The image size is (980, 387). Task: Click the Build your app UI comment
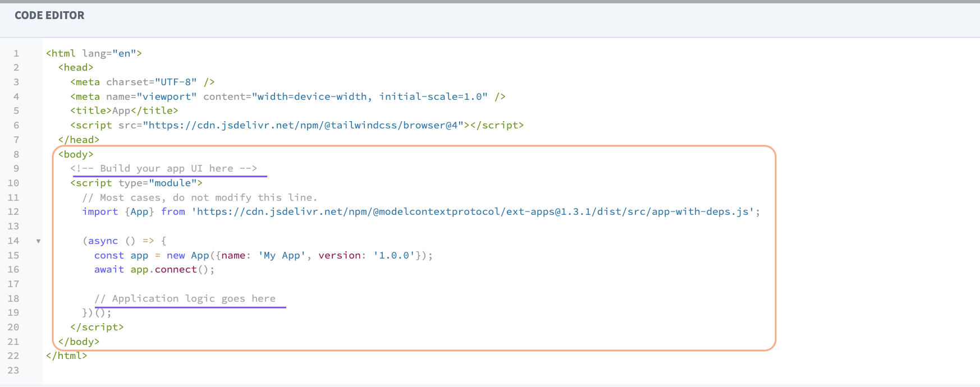point(163,169)
